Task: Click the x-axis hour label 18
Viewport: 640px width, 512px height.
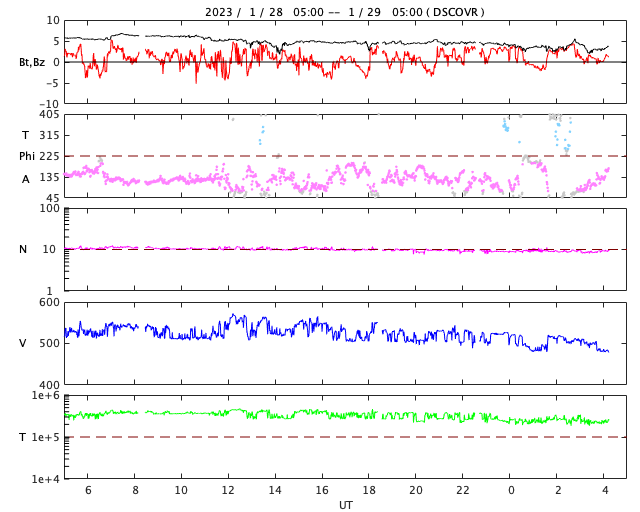Action: pyautogui.click(x=369, y=490)
